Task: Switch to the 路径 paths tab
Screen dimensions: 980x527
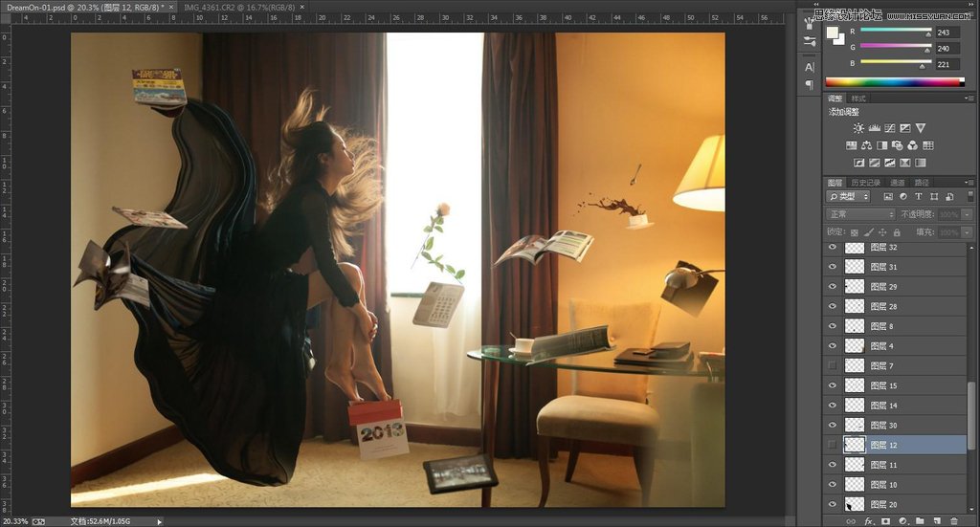Action: point(922,183)
